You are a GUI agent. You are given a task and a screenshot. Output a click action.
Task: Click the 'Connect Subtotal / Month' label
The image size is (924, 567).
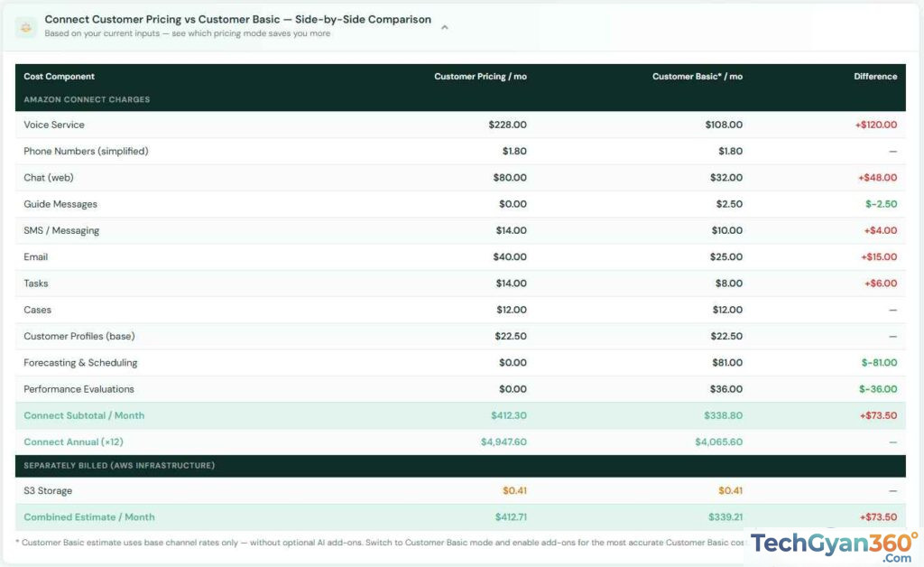coord(84,415)
